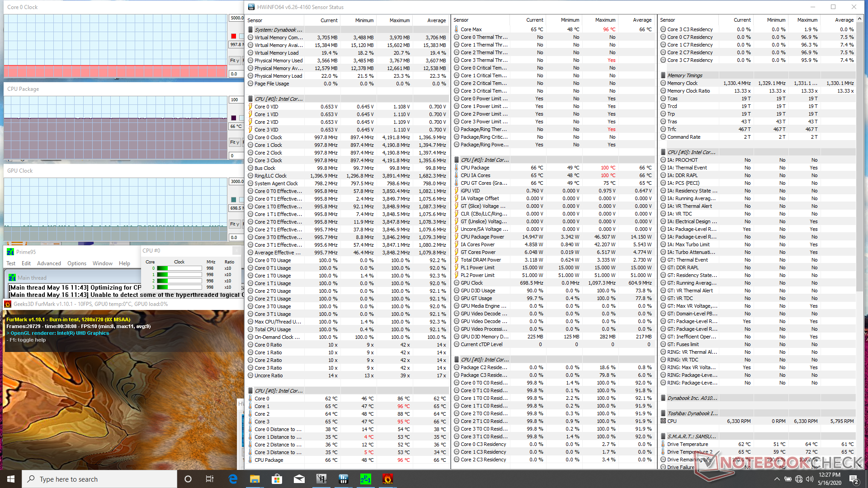The image size is (868, 488).
Task: Click the Microsoft Store taskbar icon
Action: point(277,479)
